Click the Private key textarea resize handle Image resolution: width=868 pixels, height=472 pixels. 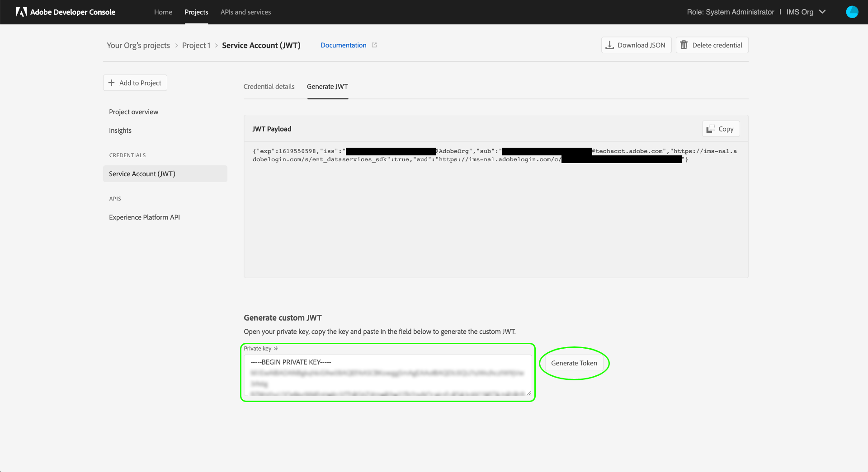tap(529, 393)
